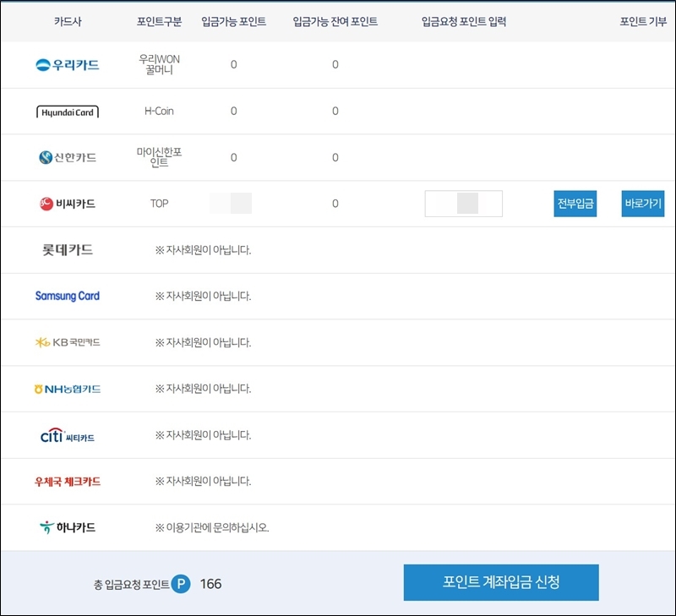Click the 비씨카드 red logo icon
The width and height of the screenshot is (676, 616).
[x=45, y=204]
